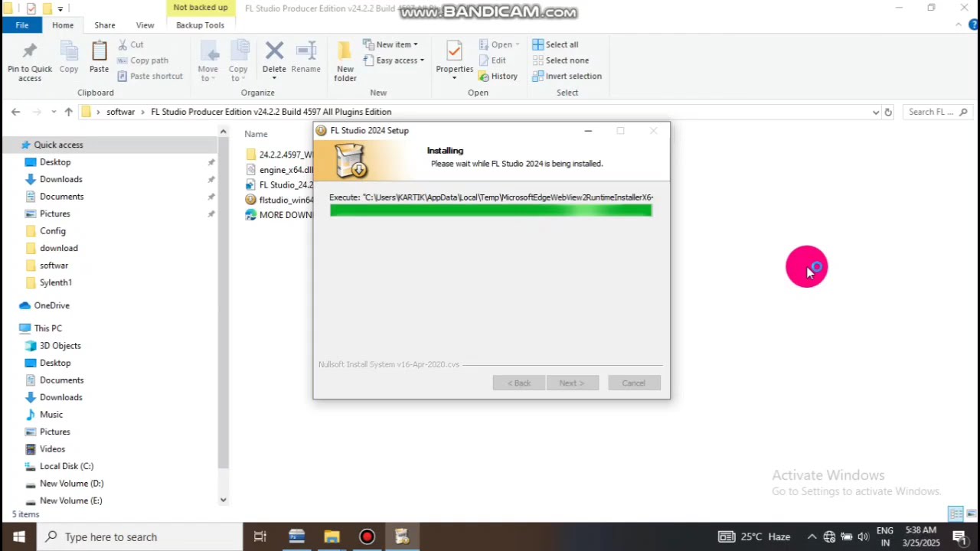Click the Search FL folder field
Image resolution: width=980 pixels, height=551 pixels.
click(936, 112)
